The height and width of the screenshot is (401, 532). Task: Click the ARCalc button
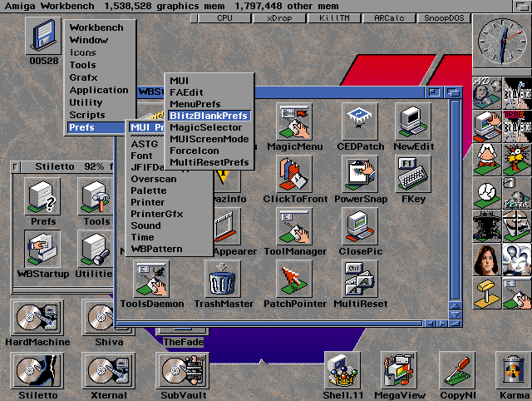click(x=389, y=18)
